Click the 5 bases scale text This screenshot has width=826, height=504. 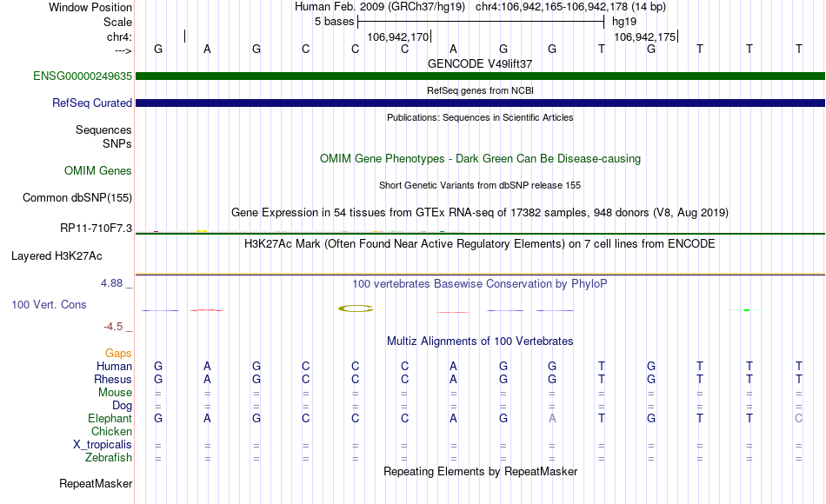[335, 22]
